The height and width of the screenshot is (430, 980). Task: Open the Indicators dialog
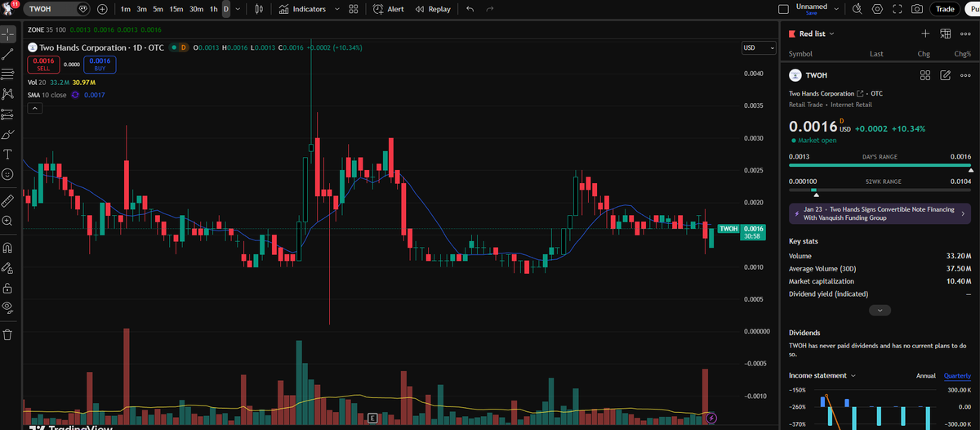click(x=301, y=9)
